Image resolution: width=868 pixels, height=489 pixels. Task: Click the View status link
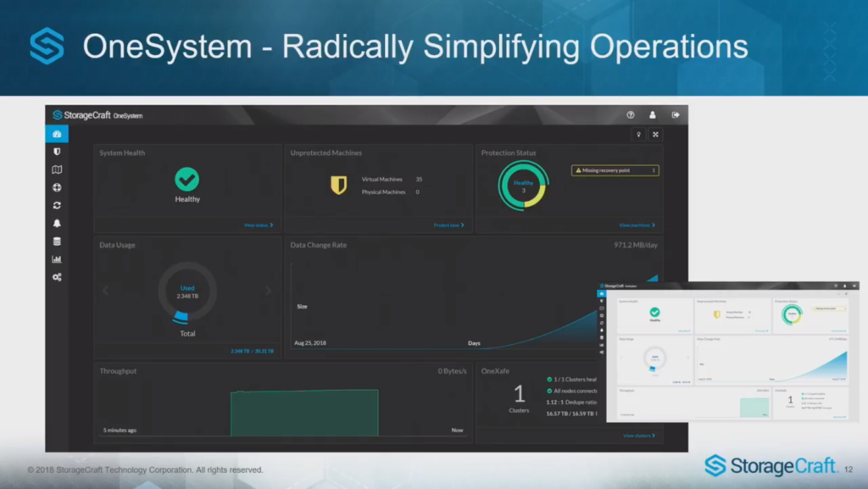(259, 225)
